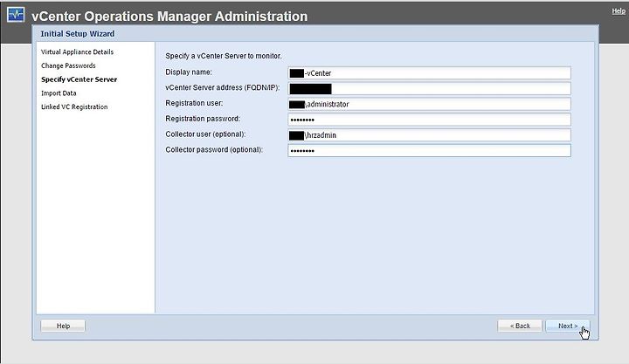Open the Help link at top right
This screenshot has height=364, width=629.
[x=619, y=11]
